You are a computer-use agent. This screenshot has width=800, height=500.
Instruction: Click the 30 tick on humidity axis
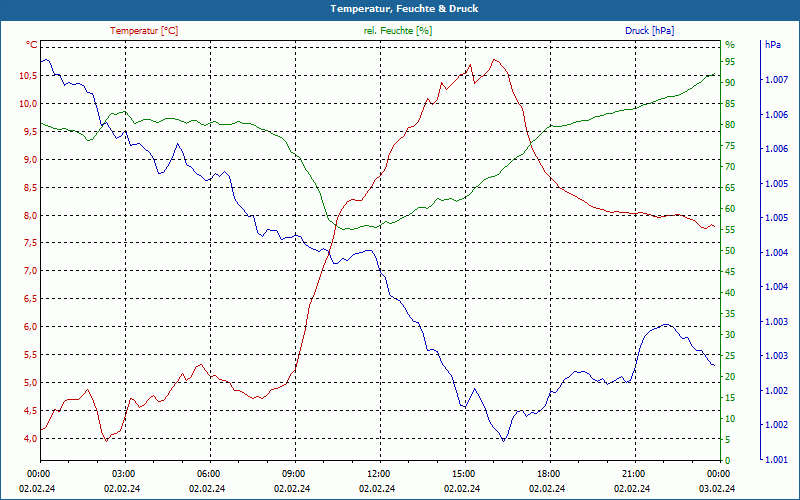(x=730, y=335)
